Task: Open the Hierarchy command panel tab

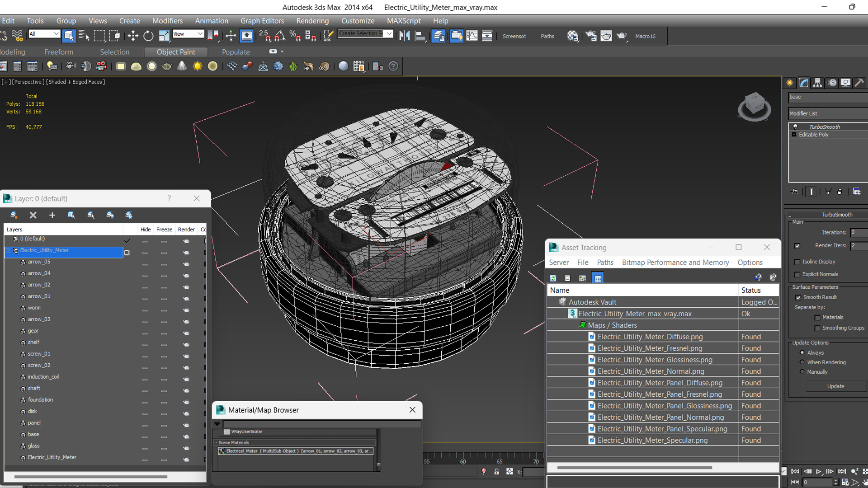Action: pyautogui.click(x=817, y=83)
